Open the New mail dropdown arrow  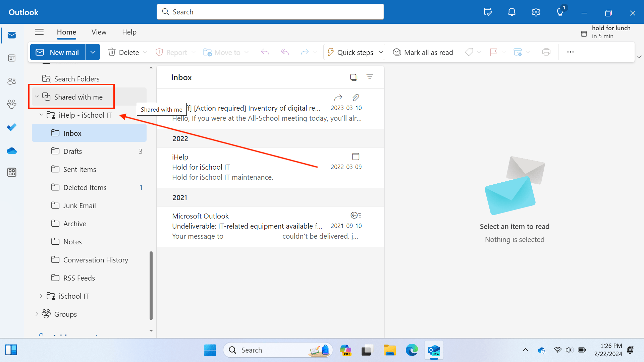(93, 52)
